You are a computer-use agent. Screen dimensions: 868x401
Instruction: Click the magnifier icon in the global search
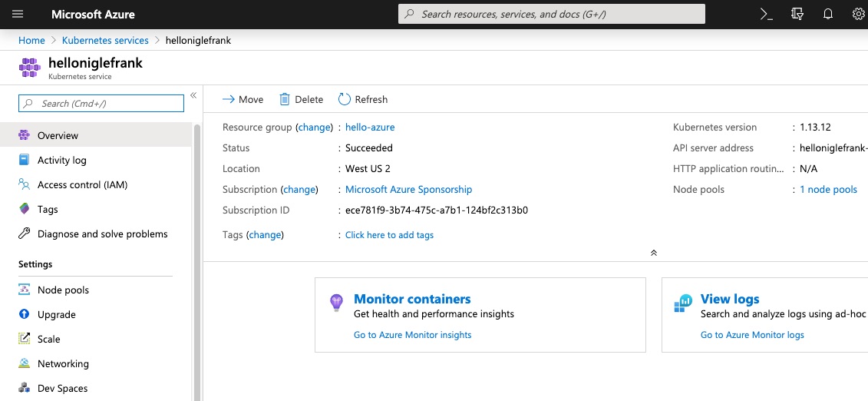tap(409, 15)
